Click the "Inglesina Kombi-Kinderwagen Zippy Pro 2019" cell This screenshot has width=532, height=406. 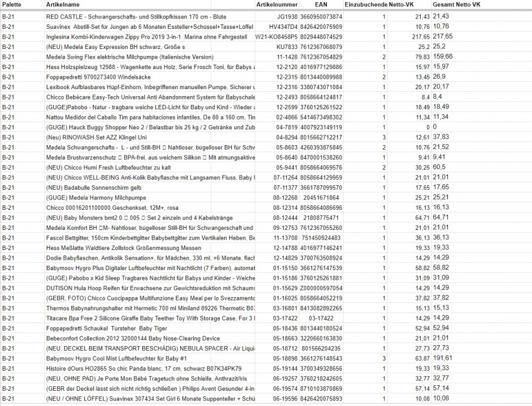coord(147,37)
